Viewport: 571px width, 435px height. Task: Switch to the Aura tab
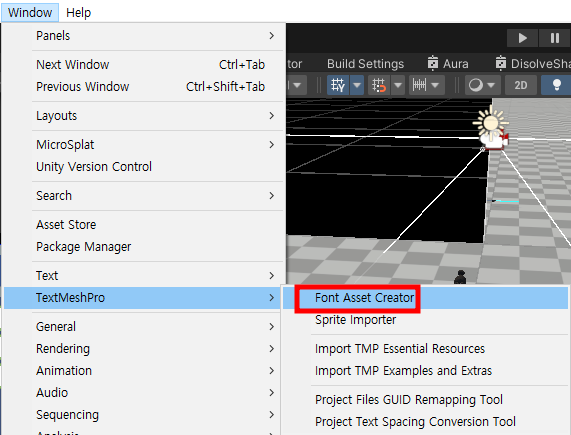[x=448, y=64]
